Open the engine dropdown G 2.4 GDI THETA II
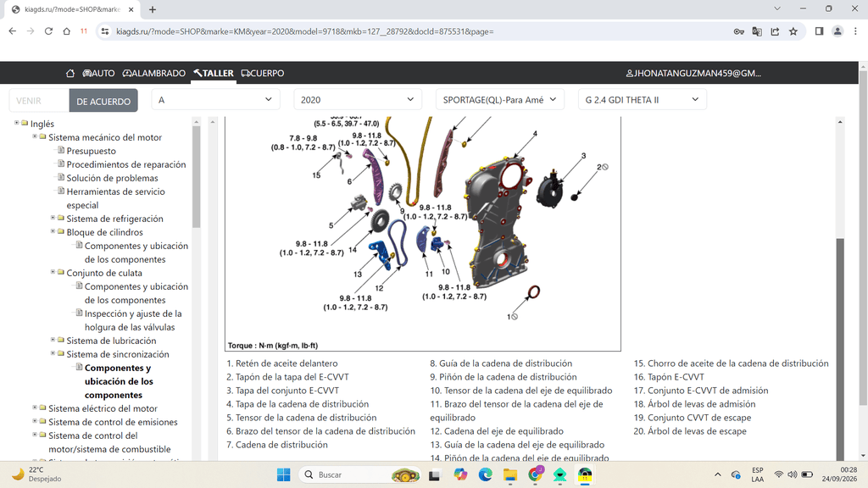Image resolution: width=868 pixels, height=488 pixels. point(643,100)
